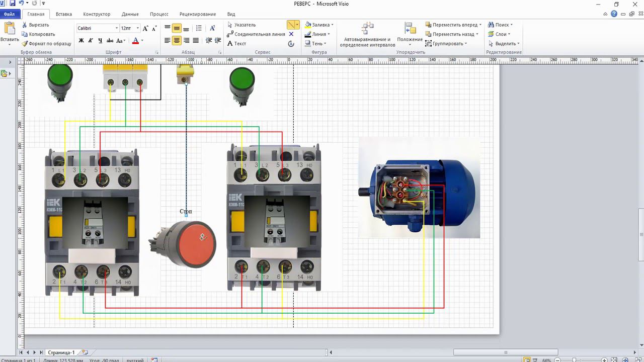
Task: Select the Страница-1 page tab
Action: pyautogui.click(x=61, y=352)
